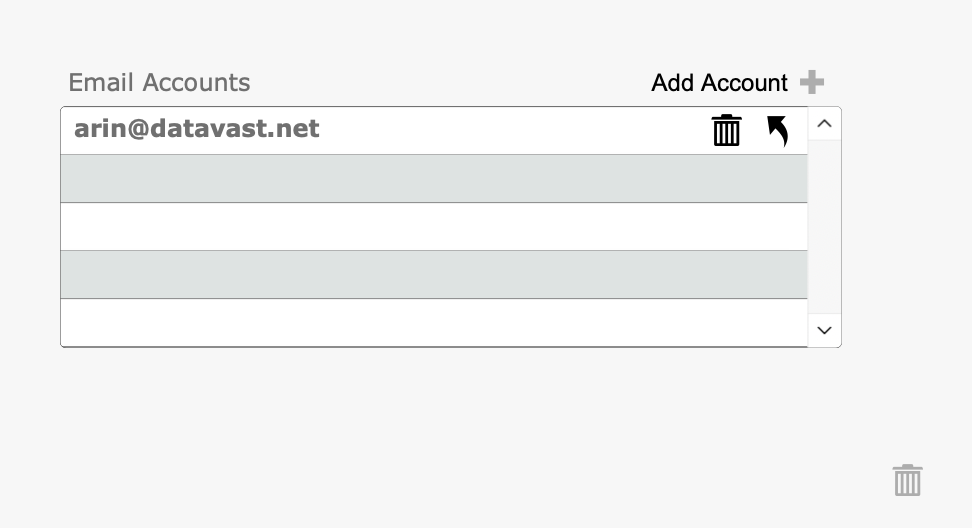Highlight the arin@datavast.net account row
Viewport: 972px width, 528px height.
(500, 131)
